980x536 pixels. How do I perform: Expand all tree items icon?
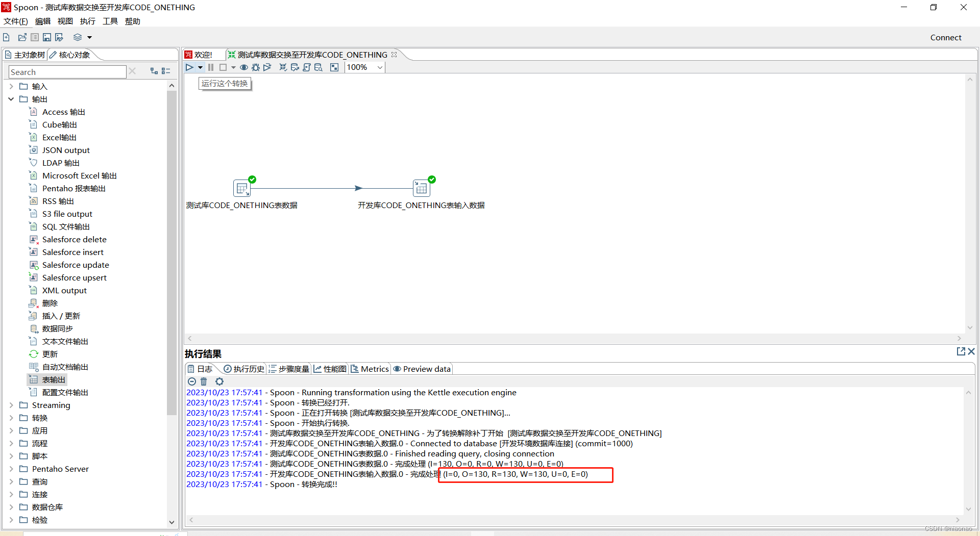click(x=154, y=71)
